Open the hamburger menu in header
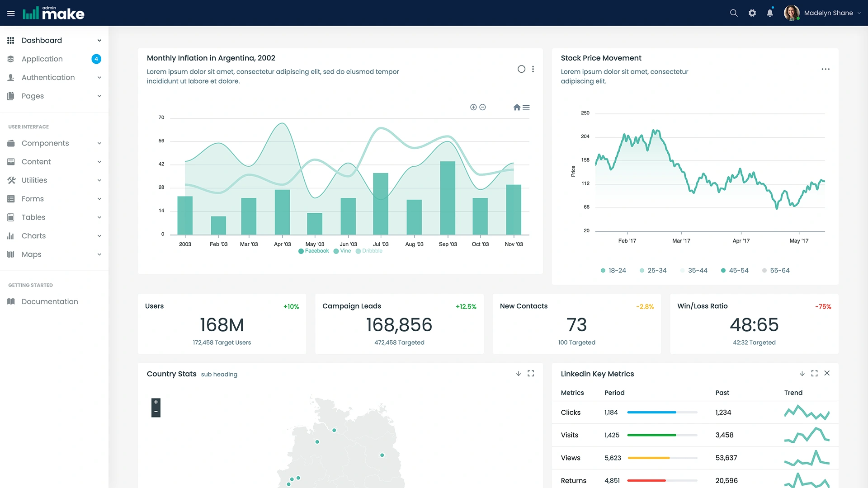 11,14
